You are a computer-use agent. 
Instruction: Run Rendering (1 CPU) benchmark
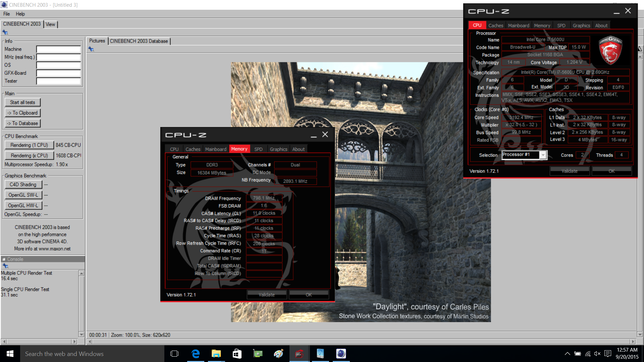tap(29, 145)
